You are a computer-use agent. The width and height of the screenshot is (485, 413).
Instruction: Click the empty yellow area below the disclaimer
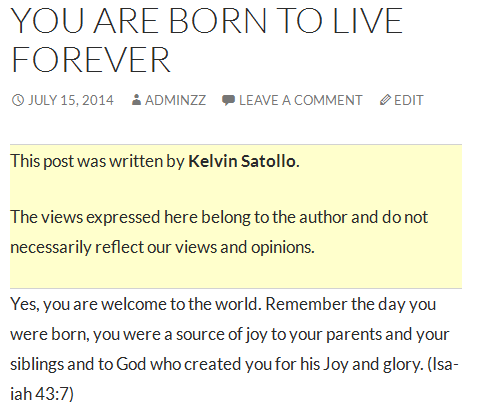click(236, 273)
